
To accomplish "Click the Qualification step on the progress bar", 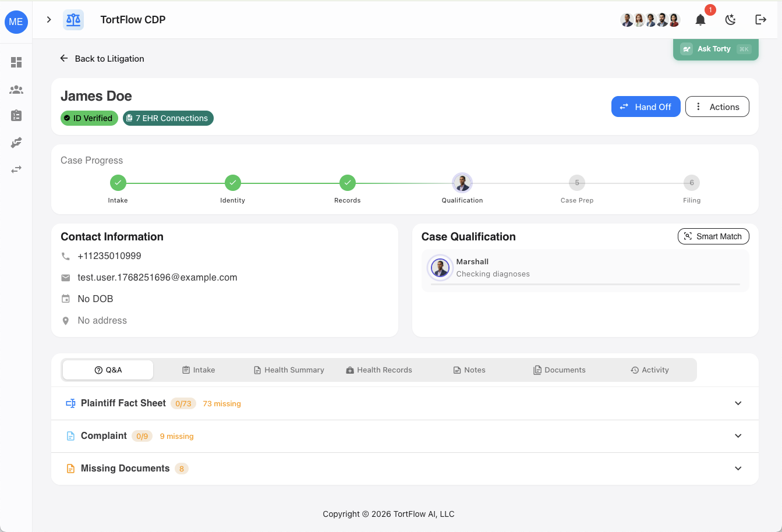I will click(462, 182).
